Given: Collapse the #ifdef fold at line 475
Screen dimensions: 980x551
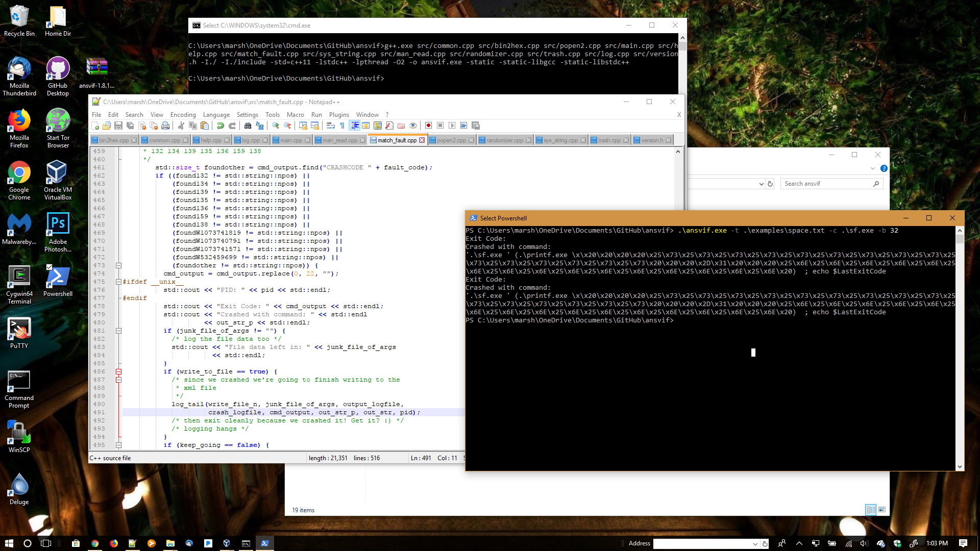Looking at the screenshot, I should point(118,282).
